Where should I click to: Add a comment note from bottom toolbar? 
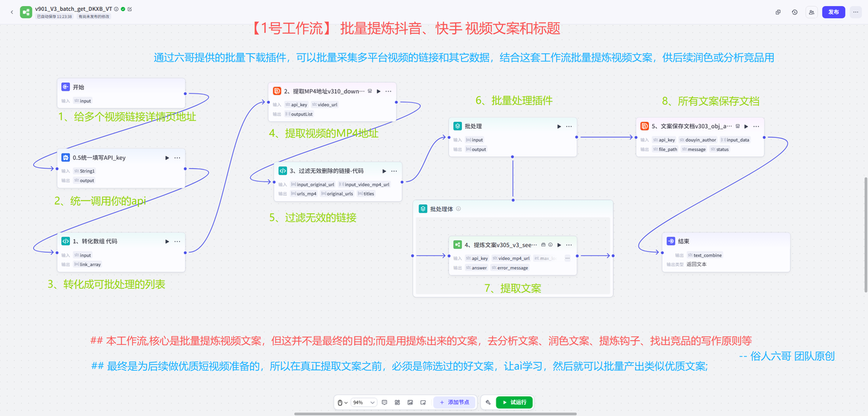click(x=384, y=402)
